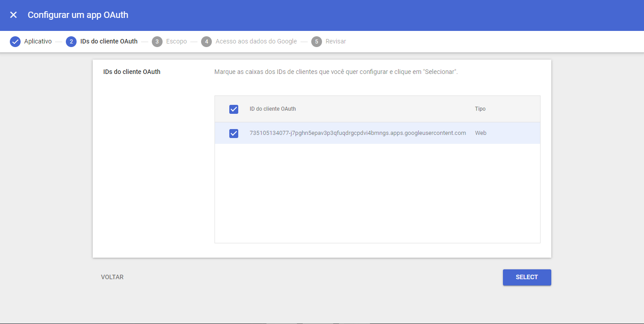Click the empty area of client list table
This screenshot has width=644, height=324.
(377, 193)
